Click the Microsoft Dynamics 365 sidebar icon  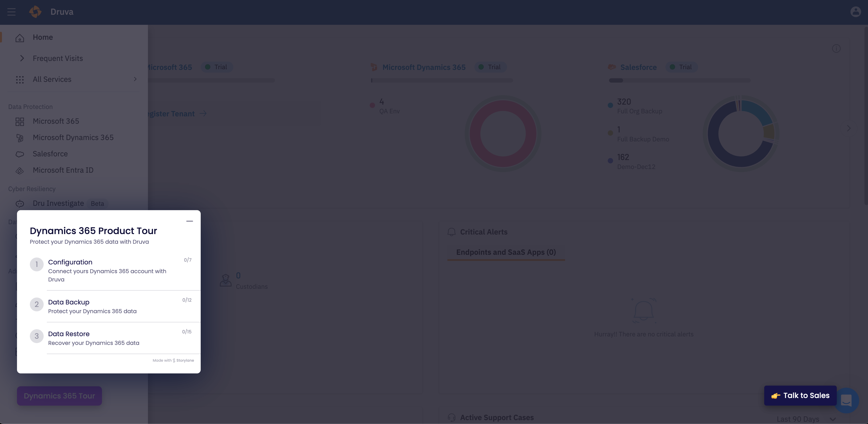(x=20, y=138)
